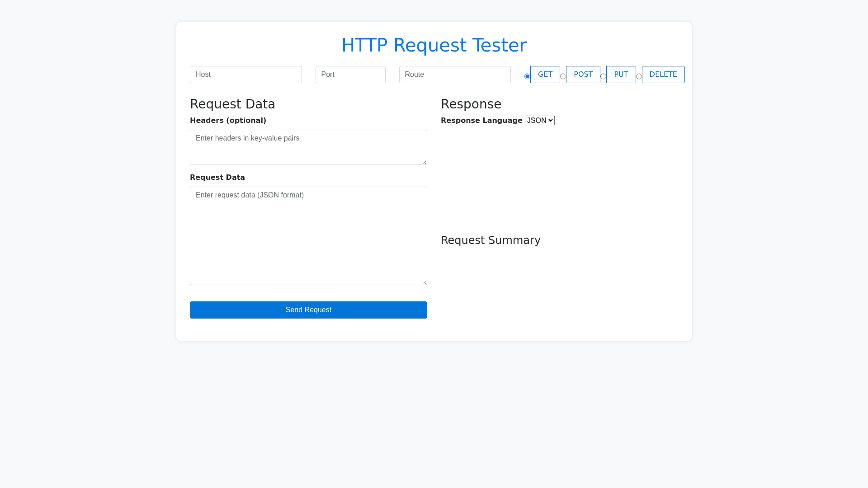The width and height of the screenshot is (868, 488).
Task: Click the request data textarea resize grip
Action: point(425,282)
